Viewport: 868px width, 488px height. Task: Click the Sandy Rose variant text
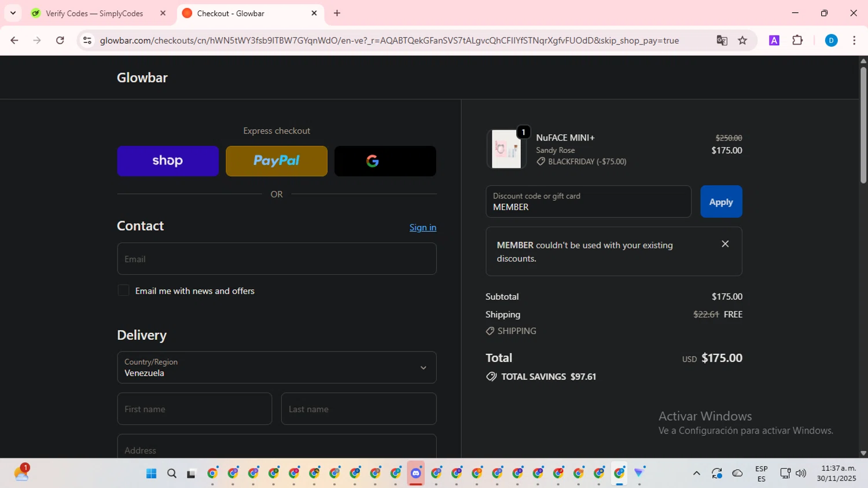(x=556, y=150)
